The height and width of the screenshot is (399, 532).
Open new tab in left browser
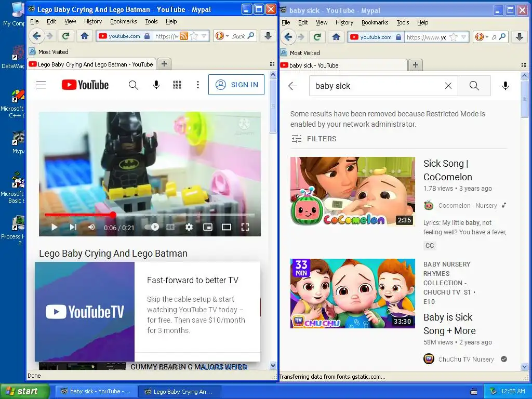(x=164, y=64)
